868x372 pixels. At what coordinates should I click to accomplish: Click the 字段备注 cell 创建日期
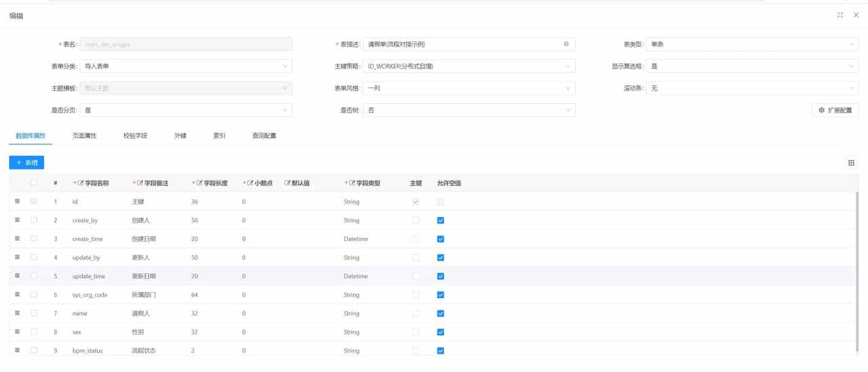click(x=144, y=239)
